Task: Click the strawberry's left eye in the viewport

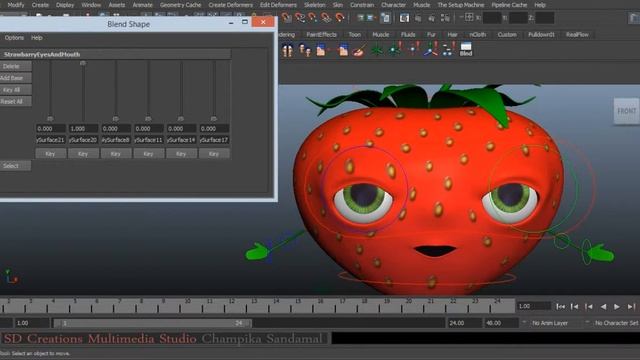Action: [363, 202]
